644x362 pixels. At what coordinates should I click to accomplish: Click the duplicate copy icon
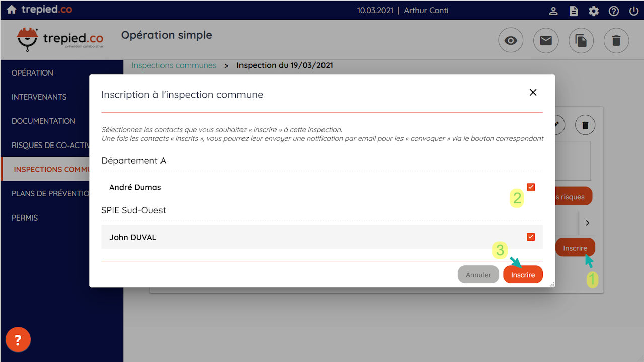pos(581,41)
